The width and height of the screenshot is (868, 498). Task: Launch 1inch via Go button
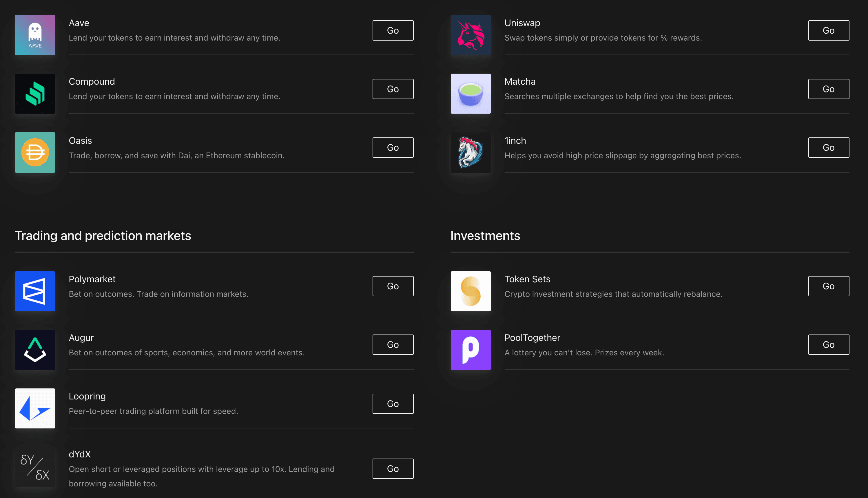coord(828,148)
